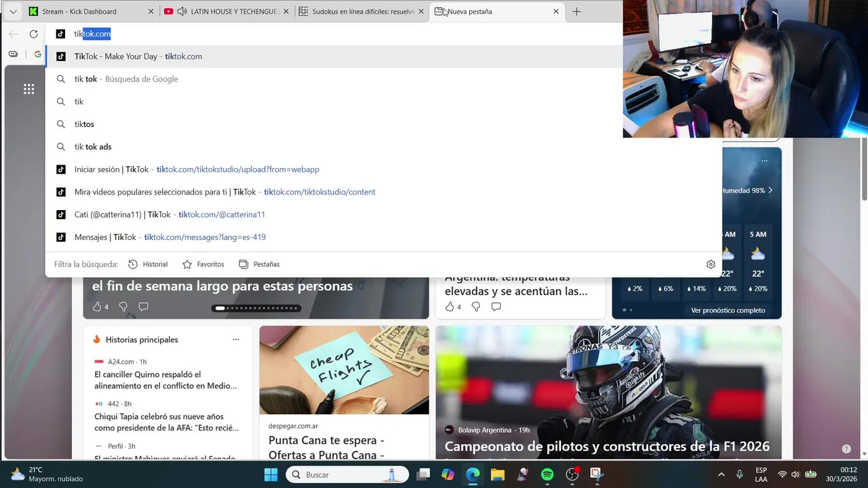Screen dimensions: 868x488
Task: Open the Cati (@catterina11) TikTok suggestion
Action: 383,214
